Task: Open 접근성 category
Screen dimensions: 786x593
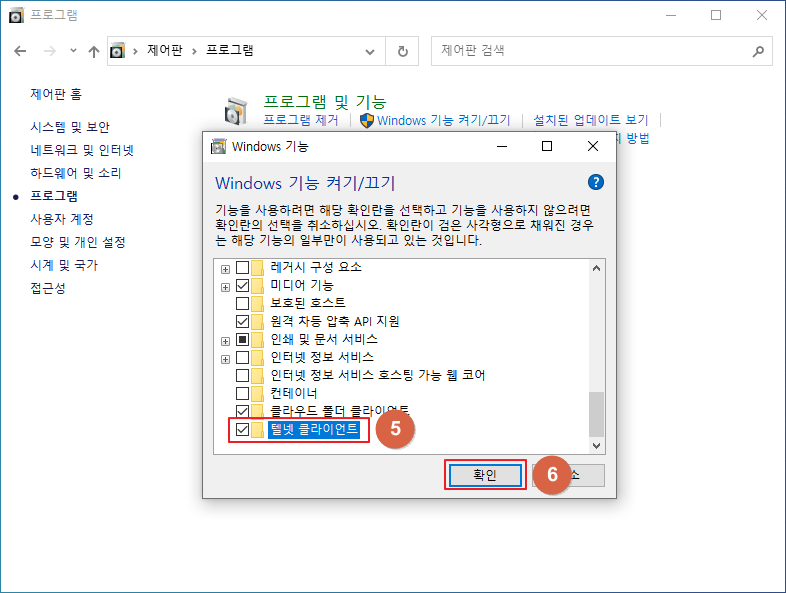Action: [x=48, y=288]
